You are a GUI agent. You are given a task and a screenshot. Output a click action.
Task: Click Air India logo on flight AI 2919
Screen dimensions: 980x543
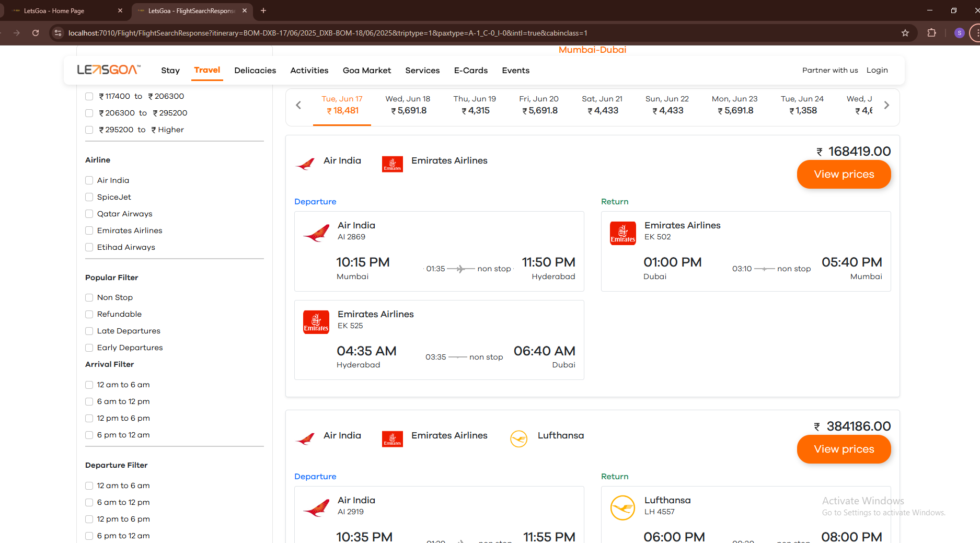coord(316,507)
